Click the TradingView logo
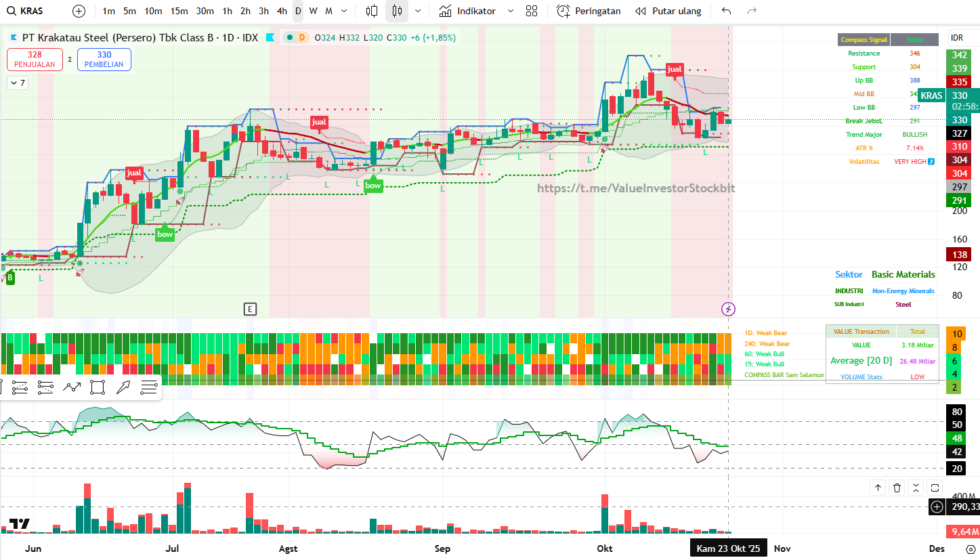The width and height of the screenshot is (980, 560). [20, 523]
